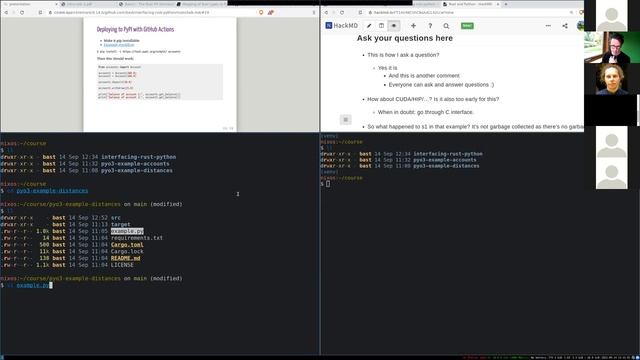Open a new tab in HackMD browser
The width and height of the screenshot is (640, 360).
pyautogui.click(x=506, y=4)
